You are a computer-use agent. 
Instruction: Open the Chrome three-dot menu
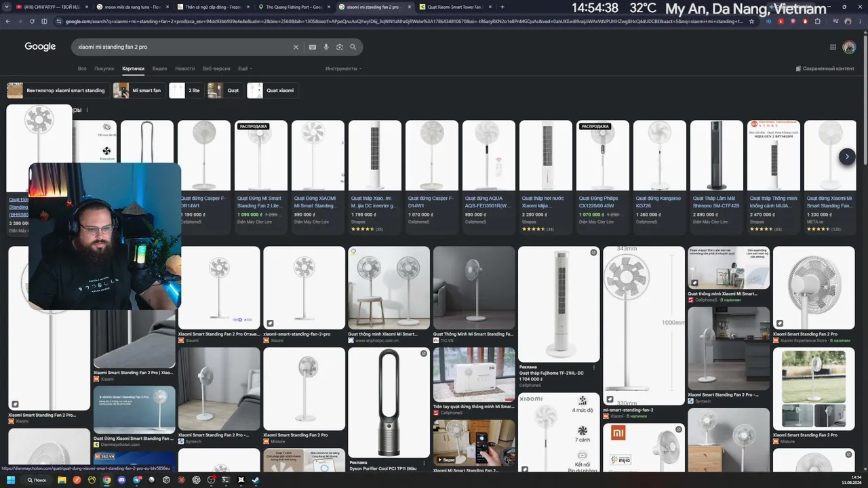(x=860, y=21)
